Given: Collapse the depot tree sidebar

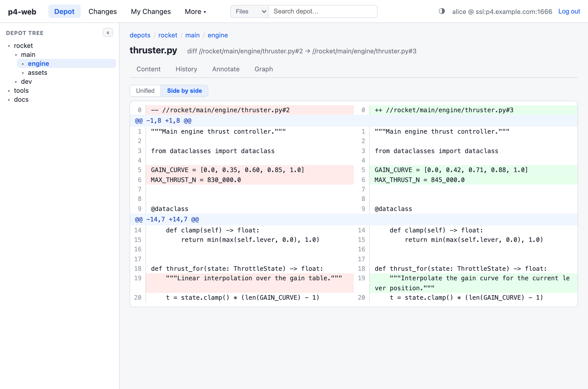Looking at the screenshot, I should 108,33.
